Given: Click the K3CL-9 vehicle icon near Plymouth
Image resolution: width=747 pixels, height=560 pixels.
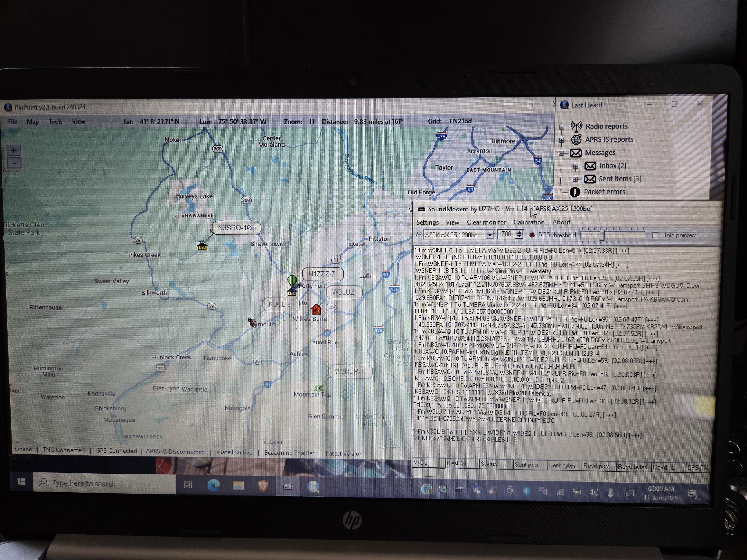Looking at the screenshot, I should click(x=252, y=322).
